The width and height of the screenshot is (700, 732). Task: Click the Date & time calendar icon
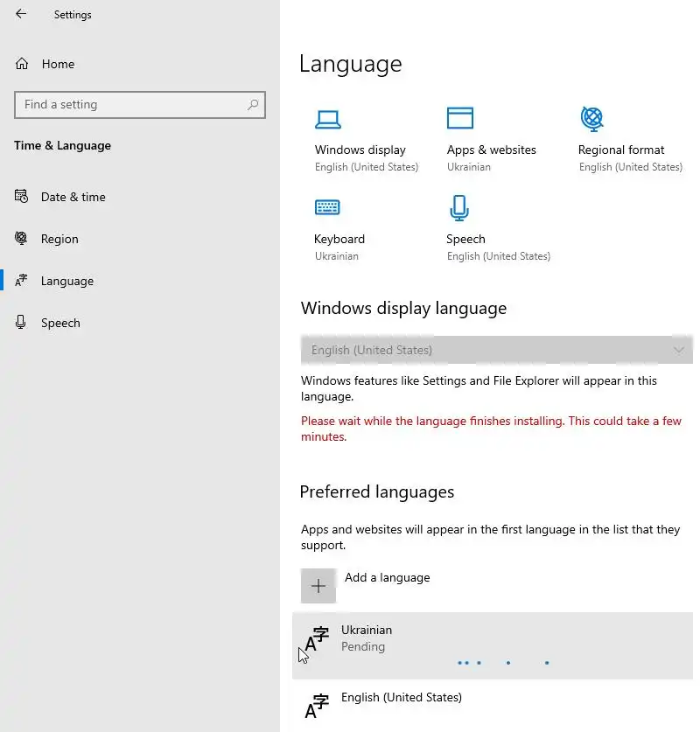[x=22, y=196]
